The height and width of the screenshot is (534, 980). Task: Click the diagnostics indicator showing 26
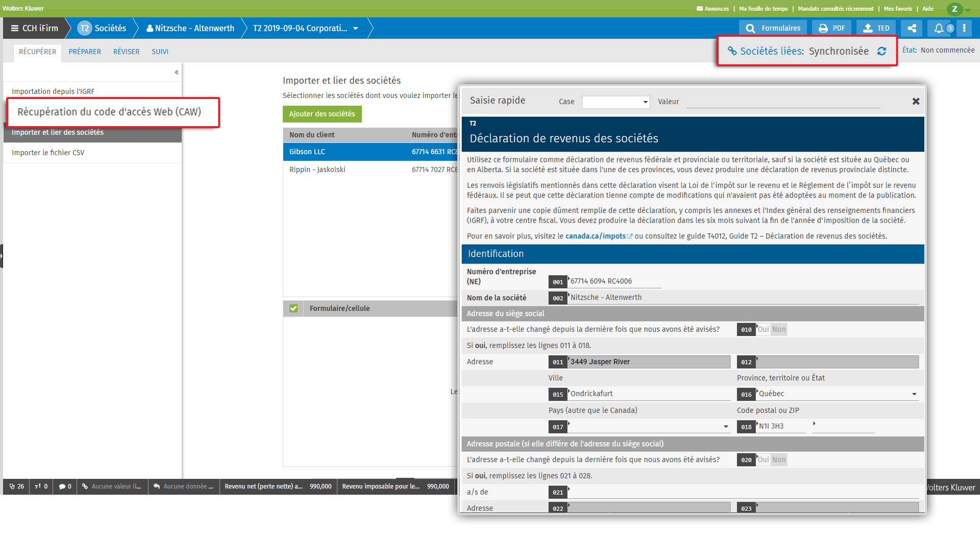point(16,487)
